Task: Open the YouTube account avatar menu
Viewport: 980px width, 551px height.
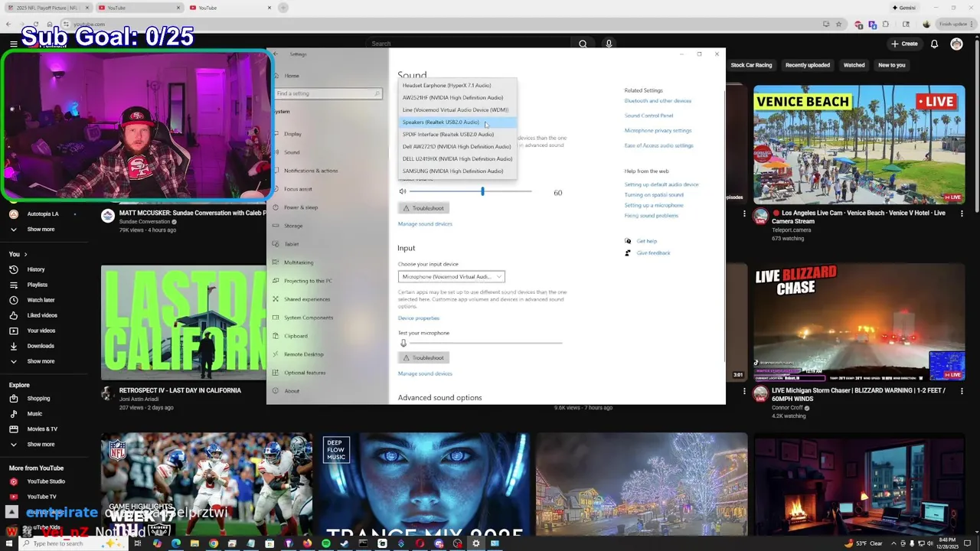Action: pyautogui.click(x=956, y=44)
